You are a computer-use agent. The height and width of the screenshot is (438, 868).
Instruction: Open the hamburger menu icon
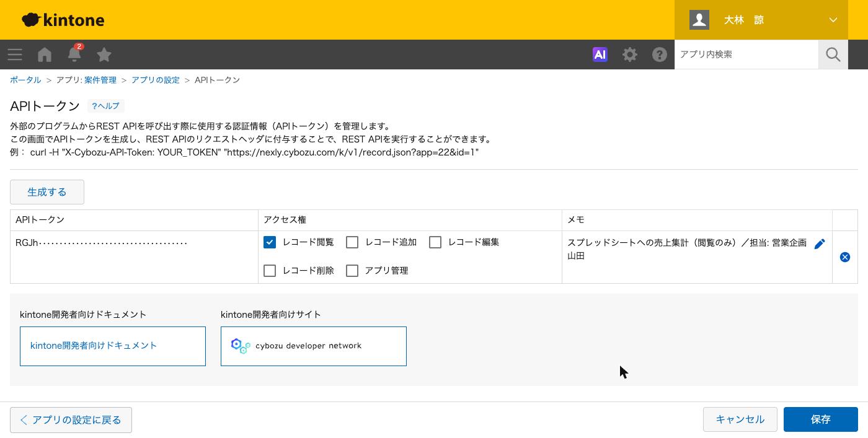(15, 55)
